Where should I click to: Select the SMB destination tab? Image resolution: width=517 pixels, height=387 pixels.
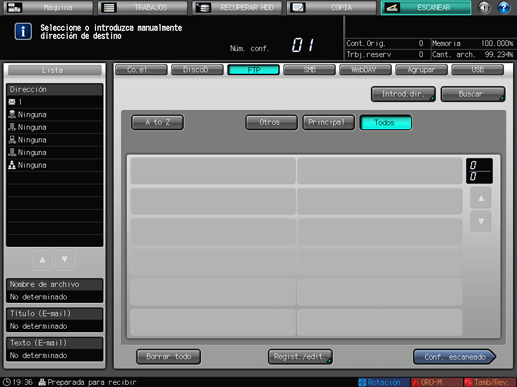point(309,70)
